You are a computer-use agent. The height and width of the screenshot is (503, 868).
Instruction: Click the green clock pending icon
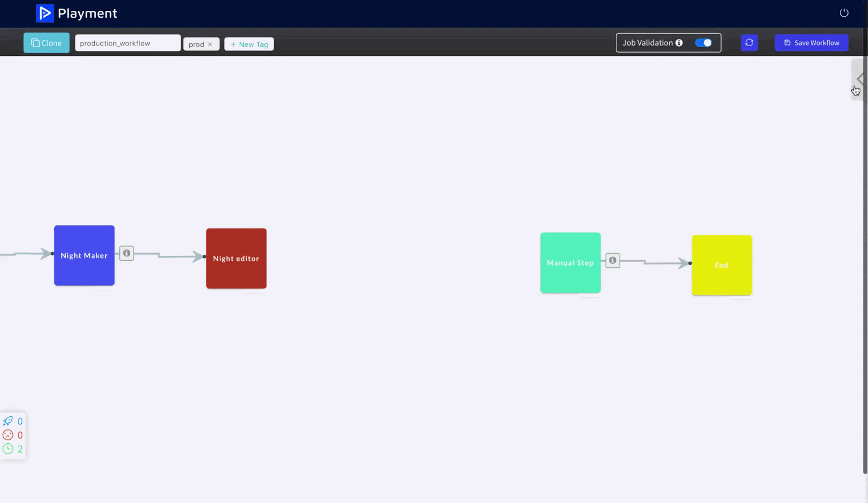tap(8, 449)
